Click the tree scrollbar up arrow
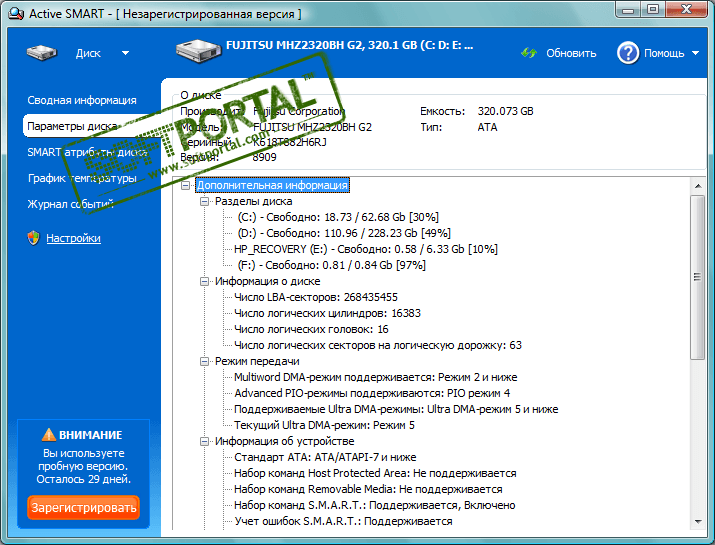The width and height of the screenshot is (715, 545). tap(698, 186)
